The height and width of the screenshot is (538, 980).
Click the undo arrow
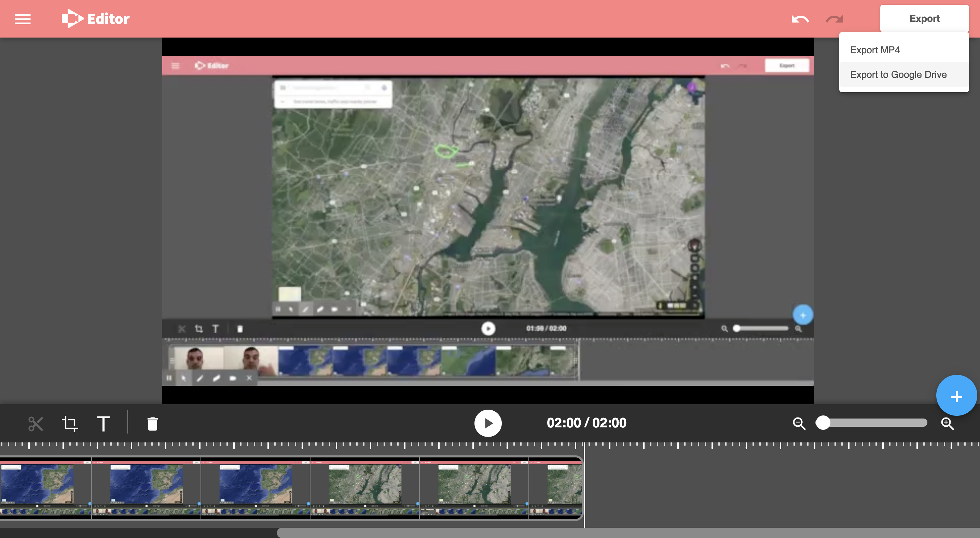pyautogui.click(x=799, y=18)
